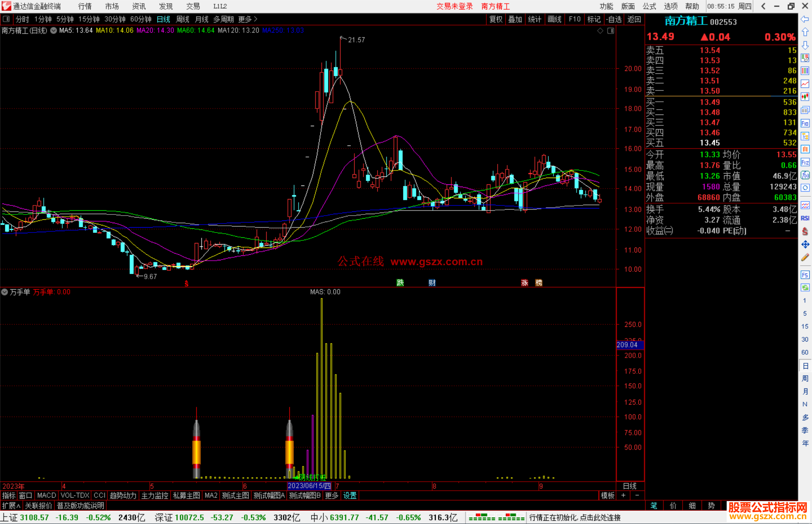Click the 复权 button
The height and width of the screenshot is (524, 812).
(496, 19)
